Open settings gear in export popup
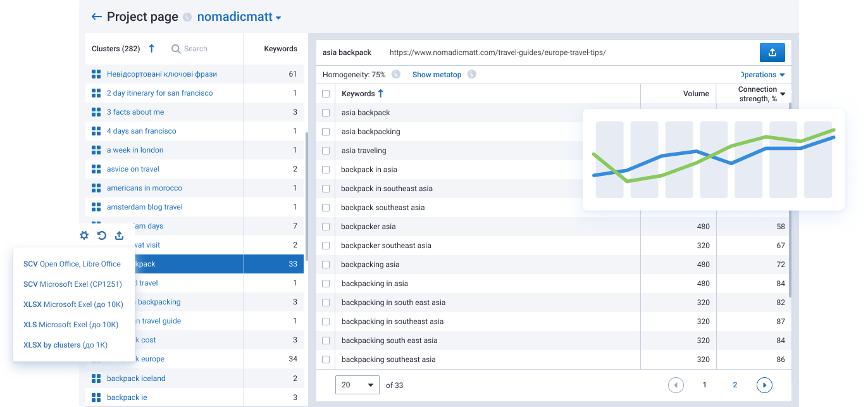The height and width of the screenshot is (407, 868). tap(84, 235)
